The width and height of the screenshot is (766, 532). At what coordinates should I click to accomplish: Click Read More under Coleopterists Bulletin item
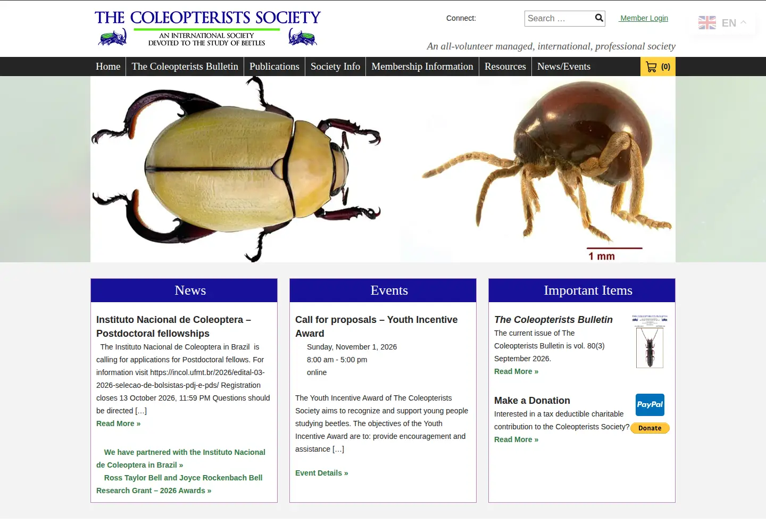click(x=516, y=371)
